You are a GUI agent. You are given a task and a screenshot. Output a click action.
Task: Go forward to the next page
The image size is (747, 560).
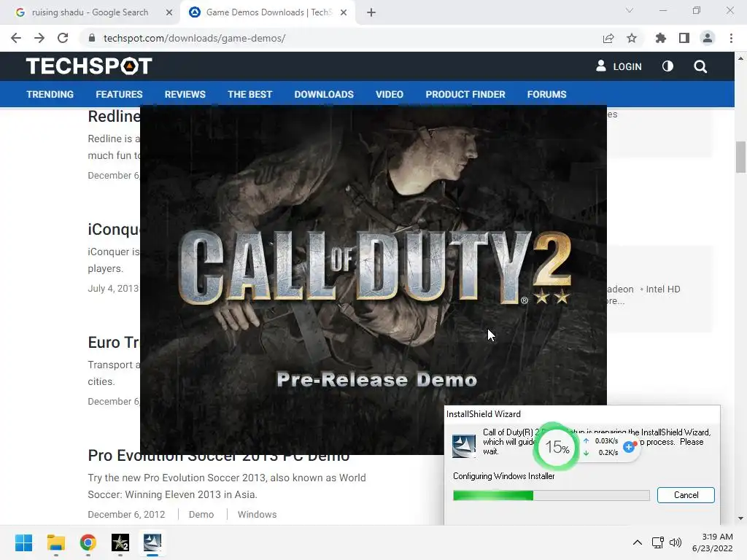pos(39,38)
